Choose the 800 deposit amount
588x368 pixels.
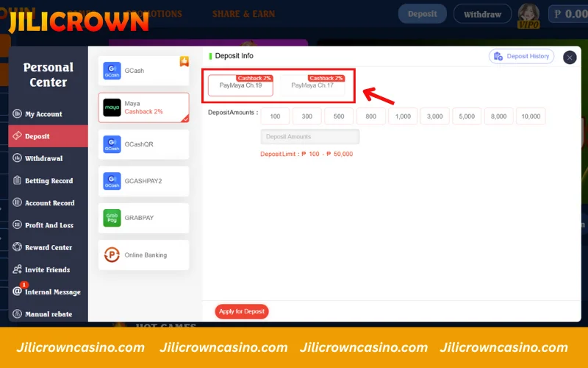pos(371,116)
